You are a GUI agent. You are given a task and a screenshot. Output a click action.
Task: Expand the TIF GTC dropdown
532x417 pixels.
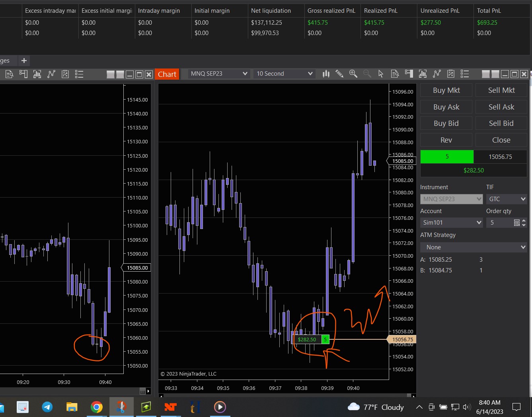coord(507,199)
